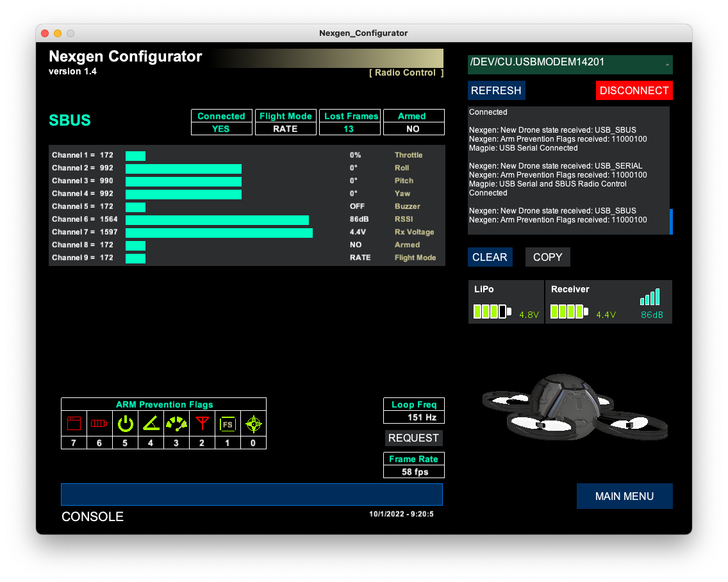Viewport: 728px width, 582px height.
Task: Select the angle ARM prevention flag icon
Action: tap(151, 423)
